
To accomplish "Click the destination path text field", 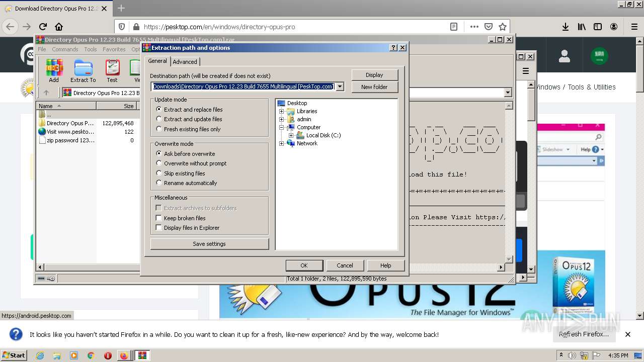I will [243, 86].
